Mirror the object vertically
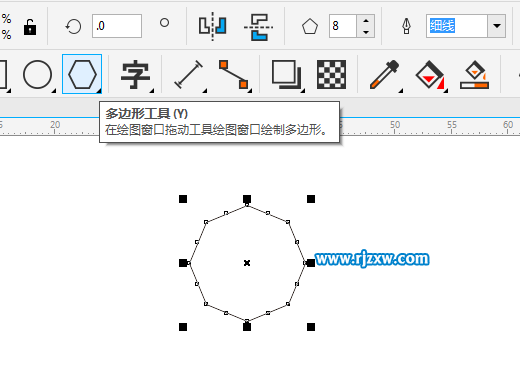 click(258, 27)
